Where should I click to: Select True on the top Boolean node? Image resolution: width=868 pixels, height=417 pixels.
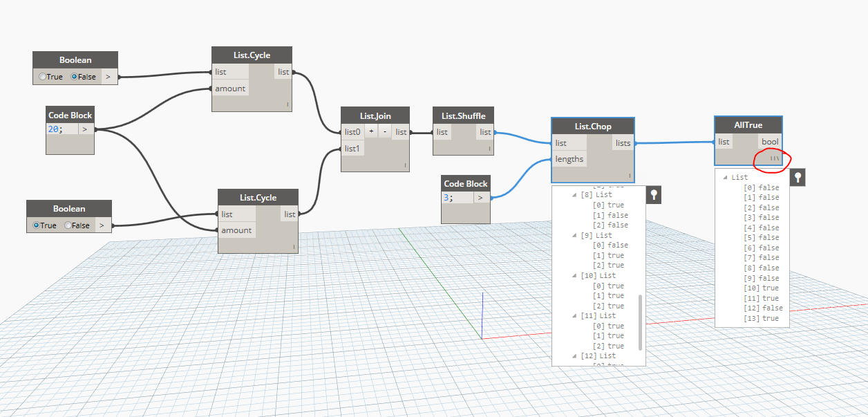[x=43, y=77]
